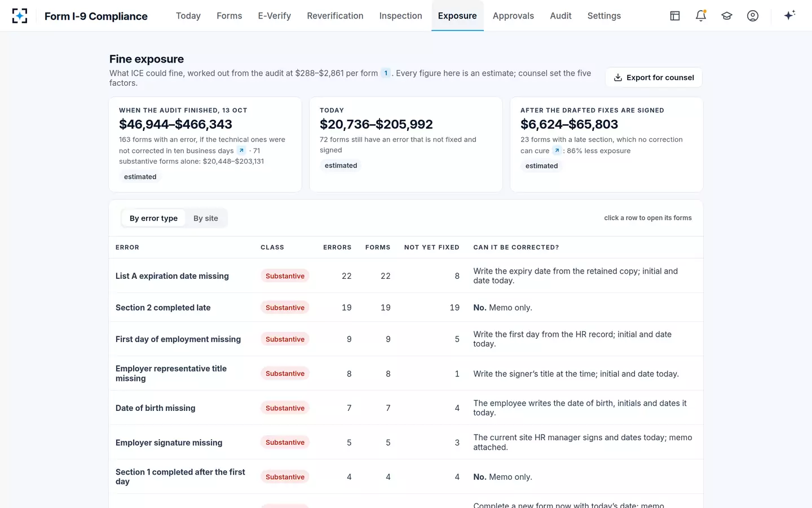Screen dimensions: 812x508
Task: Open the Settings tab
Action: tap(604, 16)
